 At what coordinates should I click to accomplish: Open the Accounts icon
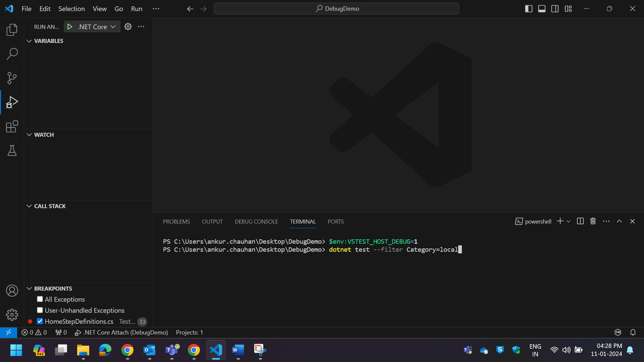(x=12, y=291)
